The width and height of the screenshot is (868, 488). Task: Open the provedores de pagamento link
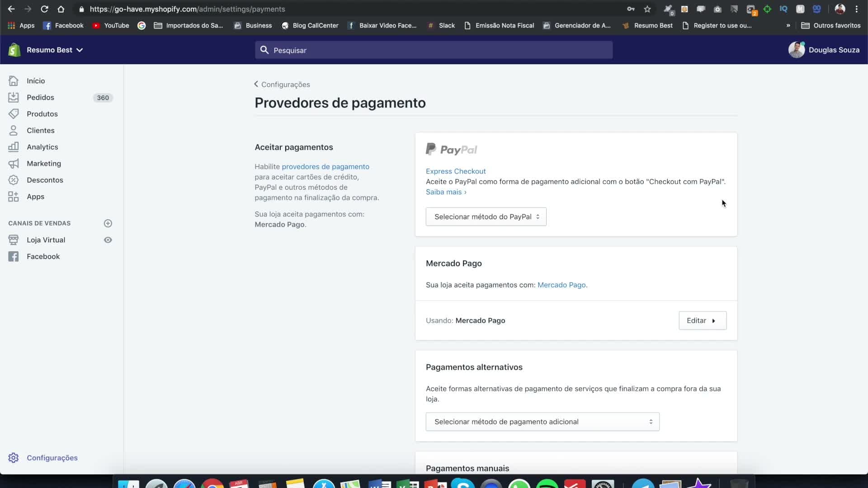coord(325,166)
